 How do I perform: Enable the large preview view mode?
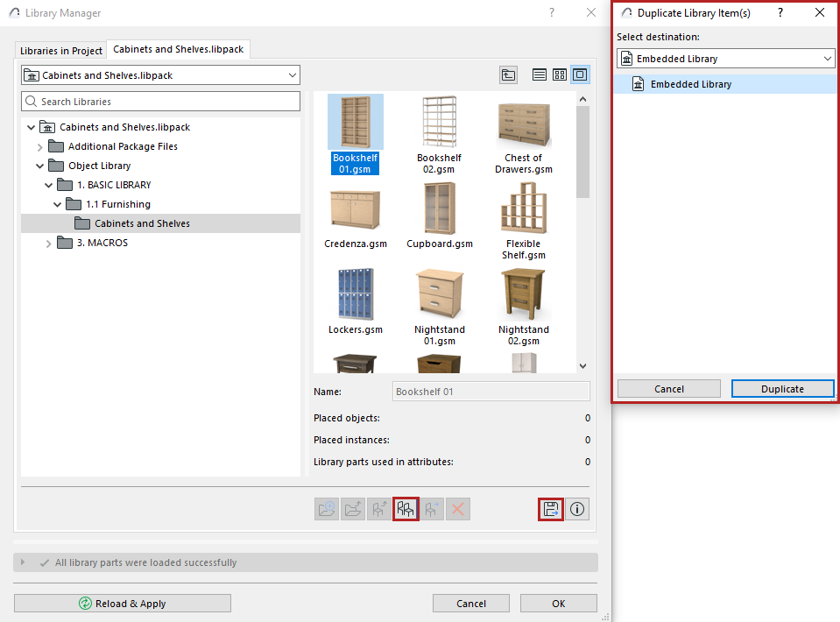[x=580, y=74]
